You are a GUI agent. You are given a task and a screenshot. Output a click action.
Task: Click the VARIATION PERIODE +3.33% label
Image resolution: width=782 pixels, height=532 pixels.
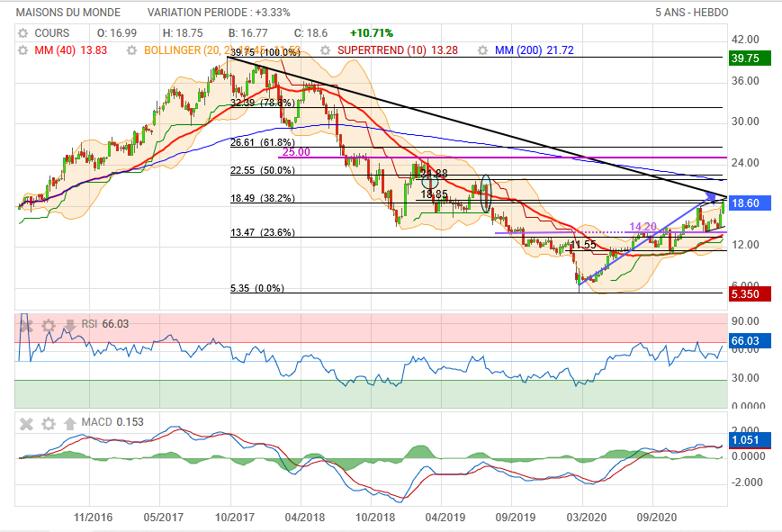point(219,13)
